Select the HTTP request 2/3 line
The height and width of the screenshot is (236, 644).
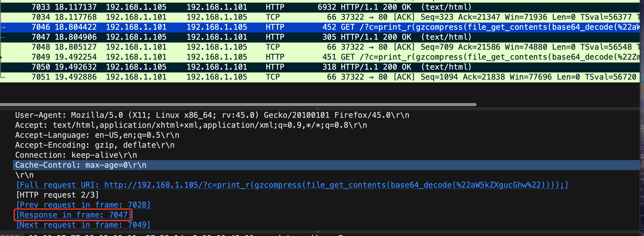pyautogui.click(x=57, y=195)
